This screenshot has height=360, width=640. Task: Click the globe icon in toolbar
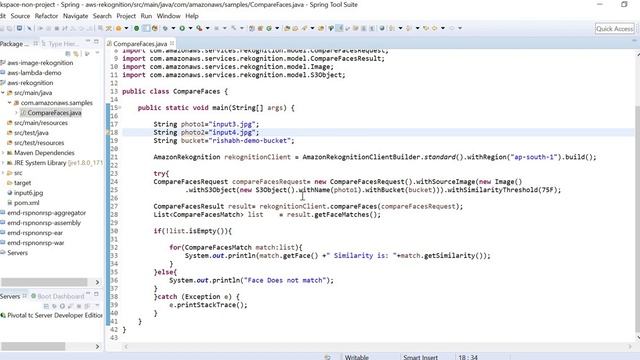pyautogui.click(x=382, y=28)
